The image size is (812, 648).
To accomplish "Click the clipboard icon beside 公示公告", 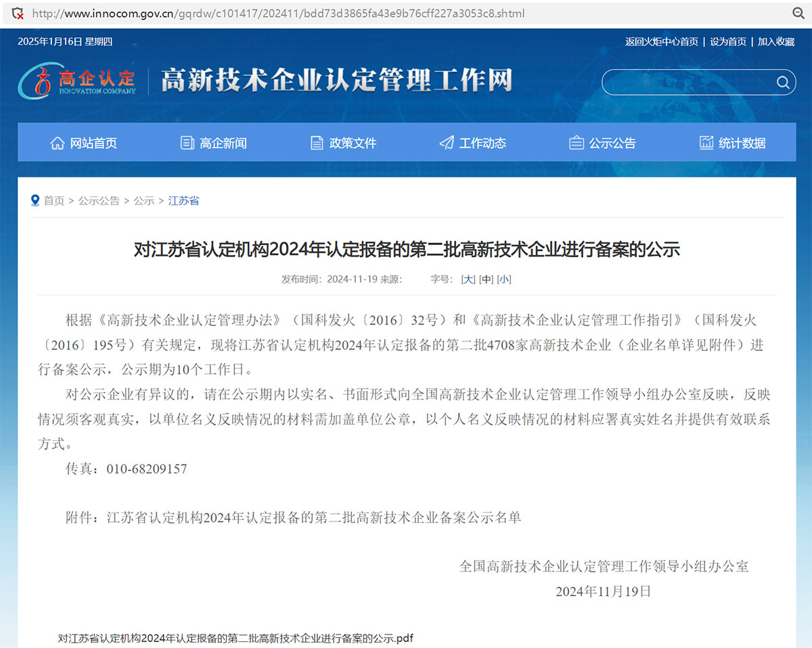I will coord(577,143).
